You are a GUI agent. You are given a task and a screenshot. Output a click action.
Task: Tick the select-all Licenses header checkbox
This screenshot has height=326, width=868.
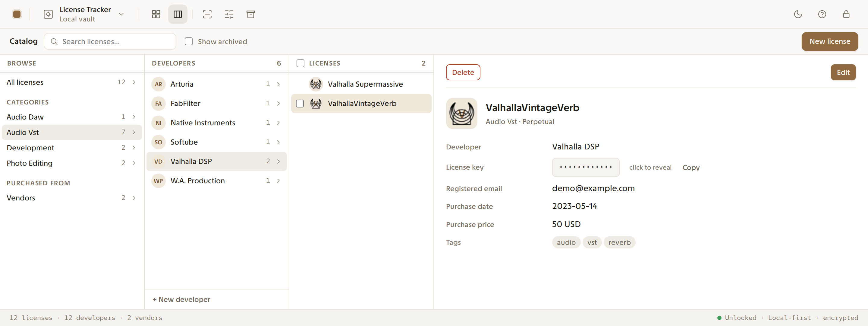(300, 63)
